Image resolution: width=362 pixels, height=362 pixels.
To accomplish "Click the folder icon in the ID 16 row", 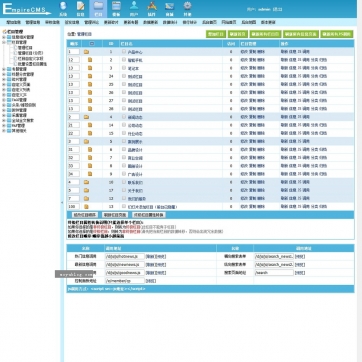I will 86,182.
